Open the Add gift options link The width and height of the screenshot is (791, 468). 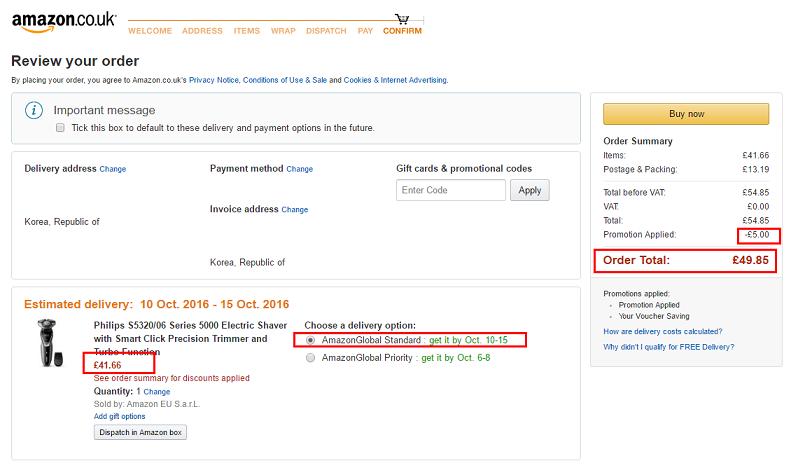[119, 416]
